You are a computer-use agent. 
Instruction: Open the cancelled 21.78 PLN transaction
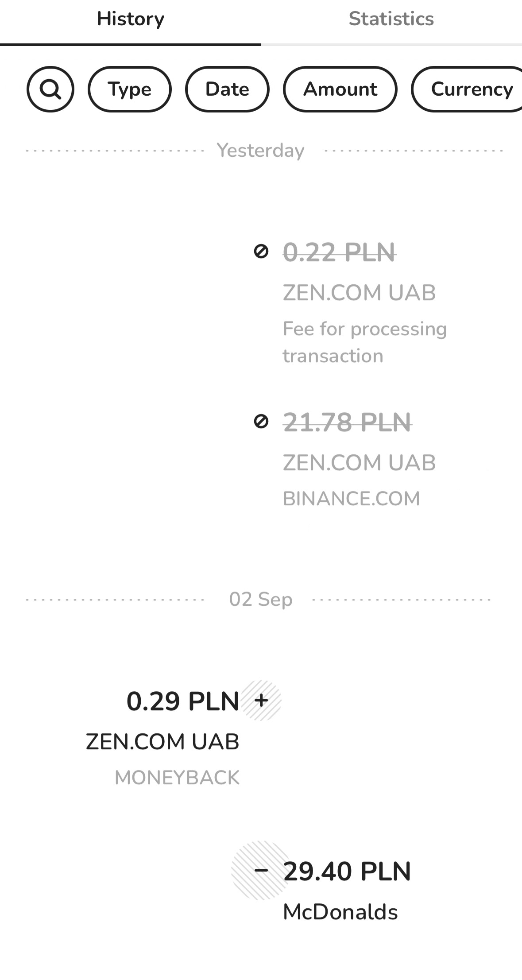347,422
